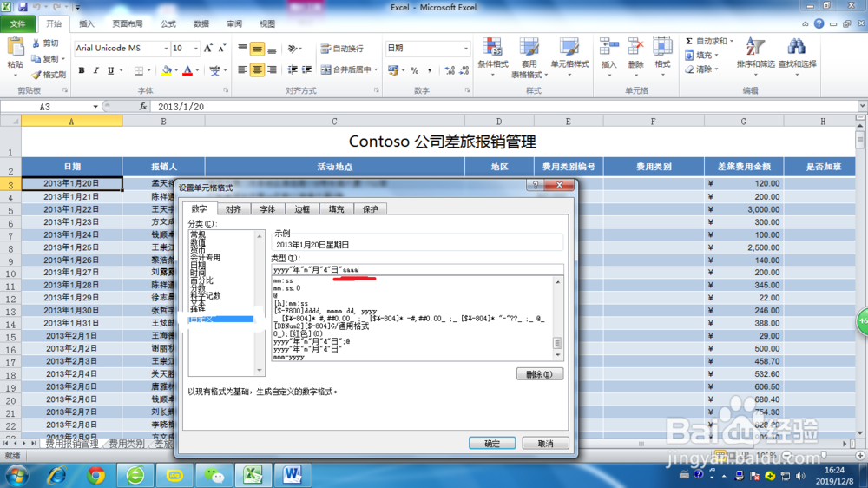Select [h]:mm:ss format in type list
The height and width of the screenshot is (488, 868).
(x=291, y=304)
